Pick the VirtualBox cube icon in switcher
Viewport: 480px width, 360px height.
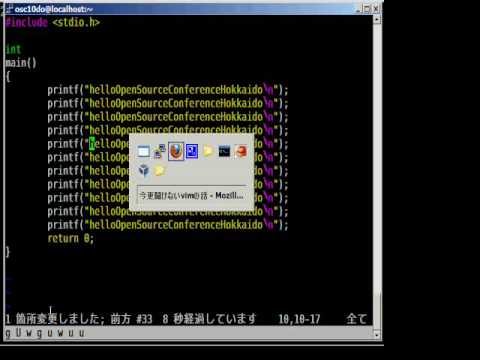(x=144, y=170)
